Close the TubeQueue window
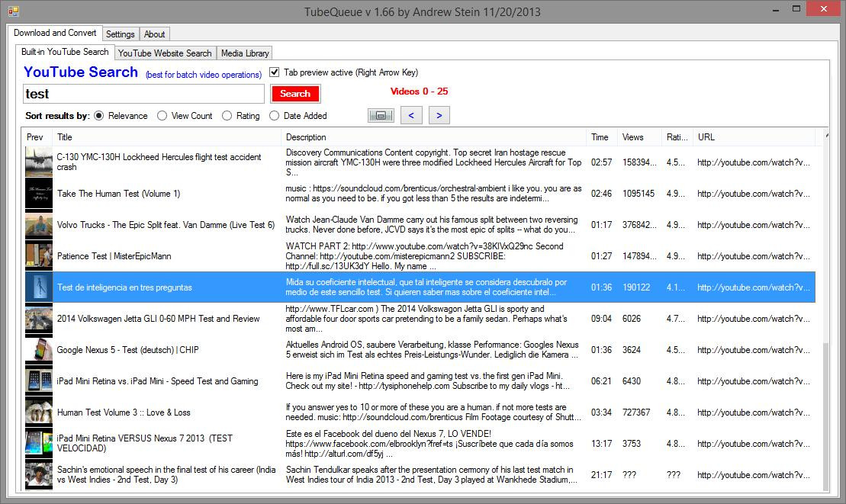This screenshot has width=846, height=504. tap(823, 8)
